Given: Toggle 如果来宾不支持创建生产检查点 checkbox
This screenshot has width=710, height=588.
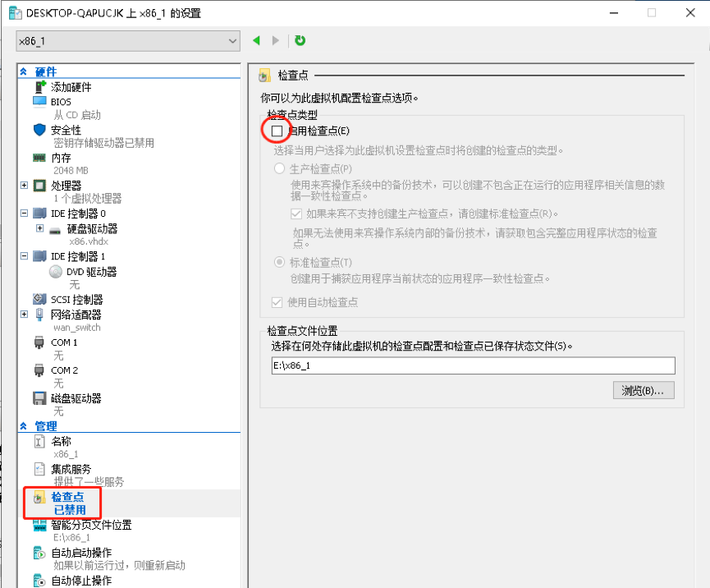Looking at the screenshot, I should pos(296,214).
